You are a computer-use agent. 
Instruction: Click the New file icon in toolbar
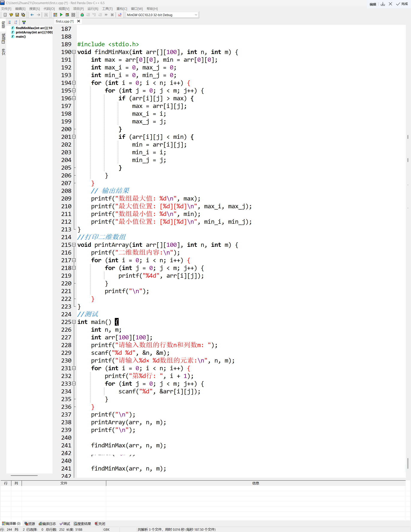5,15
